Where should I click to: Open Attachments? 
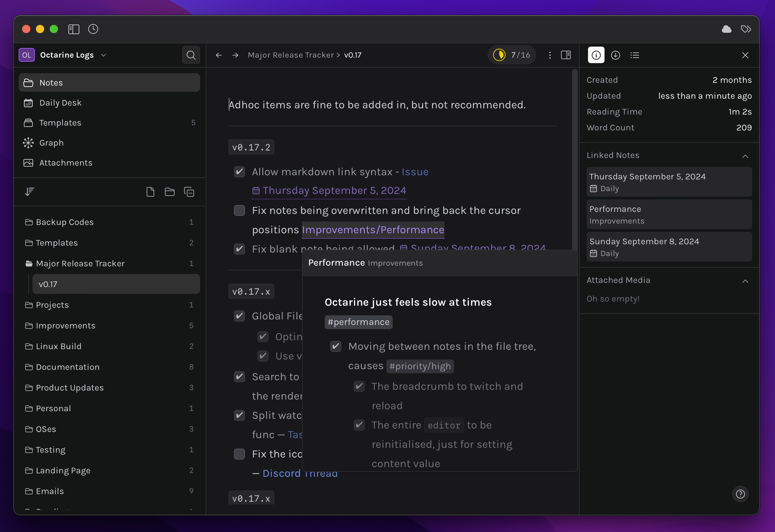[109, 163]
